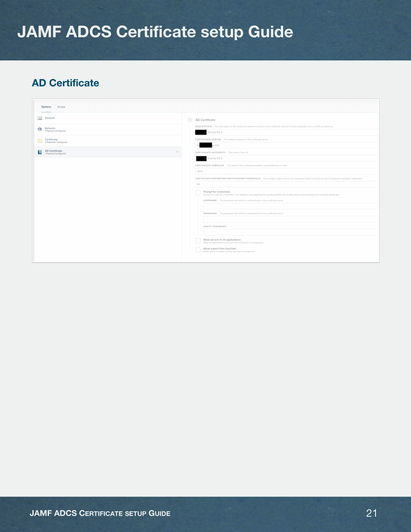Image resolution: width=411 pixels, height=532 pixels.
Task: Click the Certificate payload icon
Action: point(40,141)
